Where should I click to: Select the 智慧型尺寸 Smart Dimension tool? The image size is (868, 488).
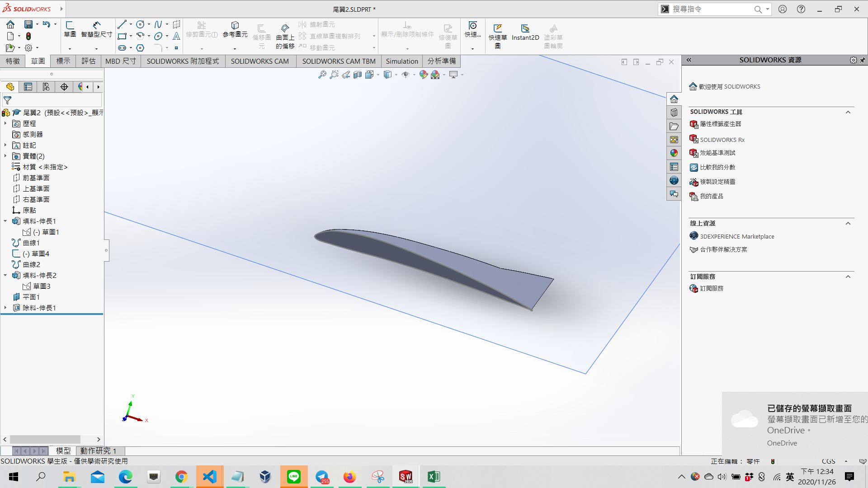click(x=96, y=29)
